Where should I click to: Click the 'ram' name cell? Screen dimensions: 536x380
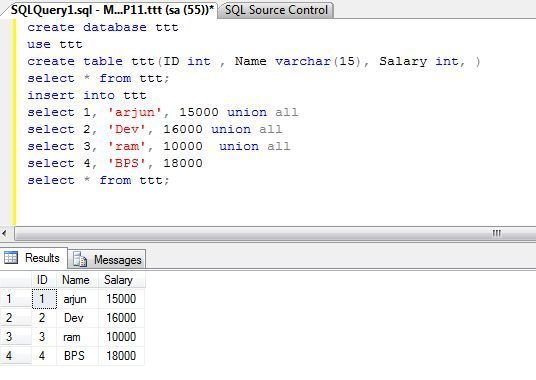pos(78,337)
